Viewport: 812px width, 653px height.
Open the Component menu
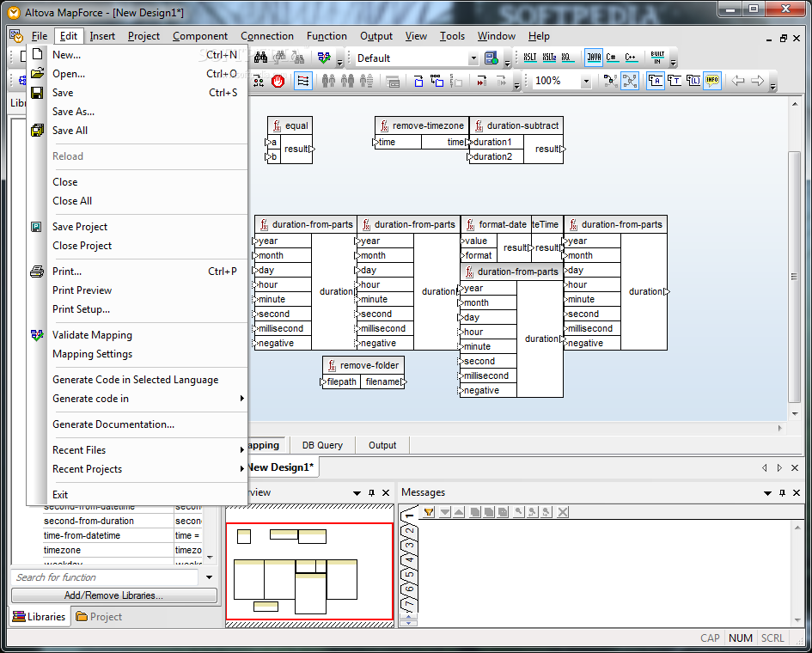point(200,36)
